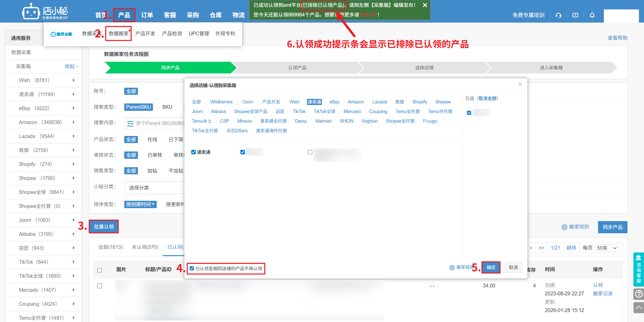Click the 店小秘 logo

45,12
